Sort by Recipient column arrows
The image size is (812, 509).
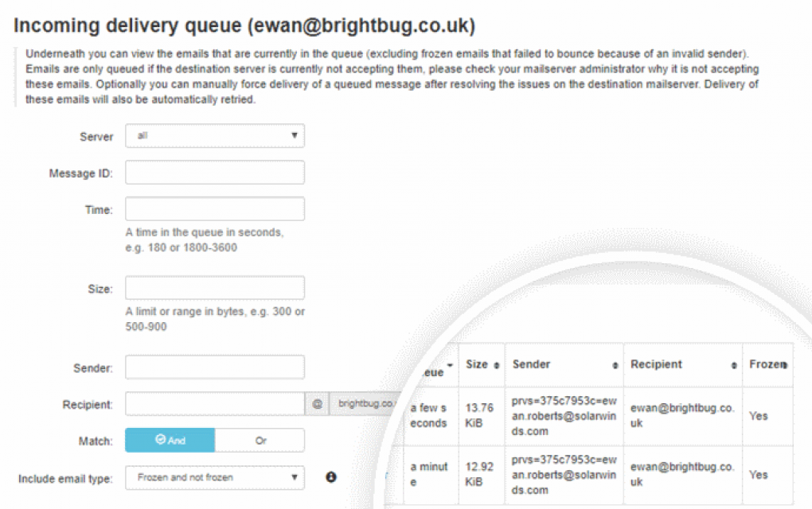click(733, 365)
